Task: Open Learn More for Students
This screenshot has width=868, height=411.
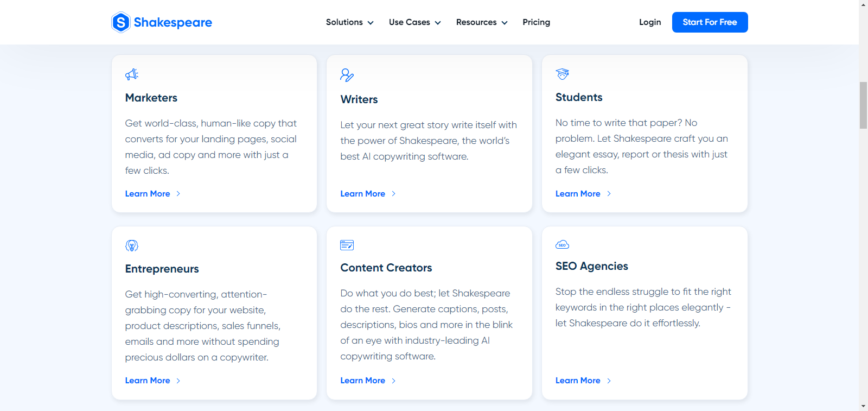Action: pyautogui.click(x=578, y=194)
